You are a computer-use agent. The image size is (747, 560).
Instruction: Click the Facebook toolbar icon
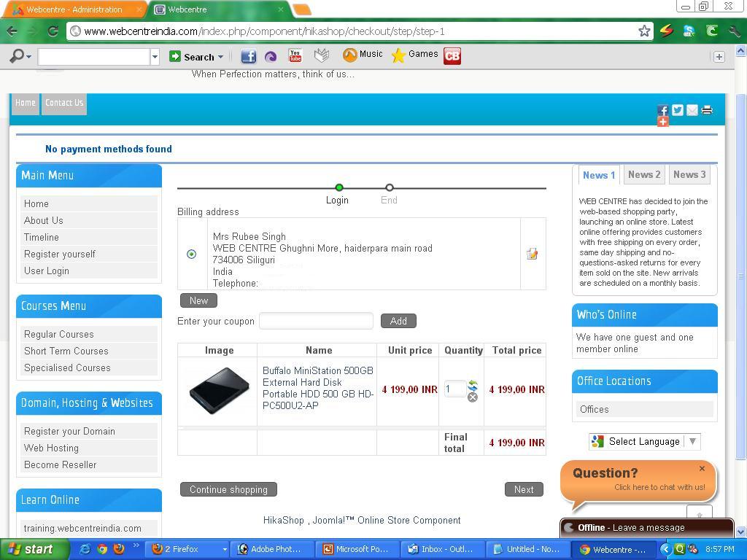pos(248,56)
